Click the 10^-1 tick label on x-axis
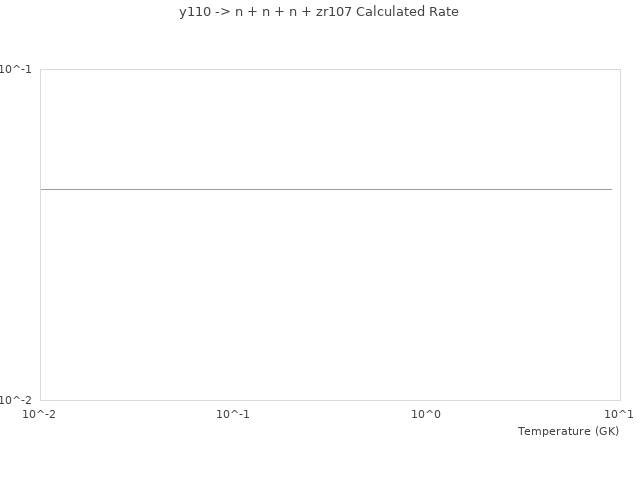 233,414
